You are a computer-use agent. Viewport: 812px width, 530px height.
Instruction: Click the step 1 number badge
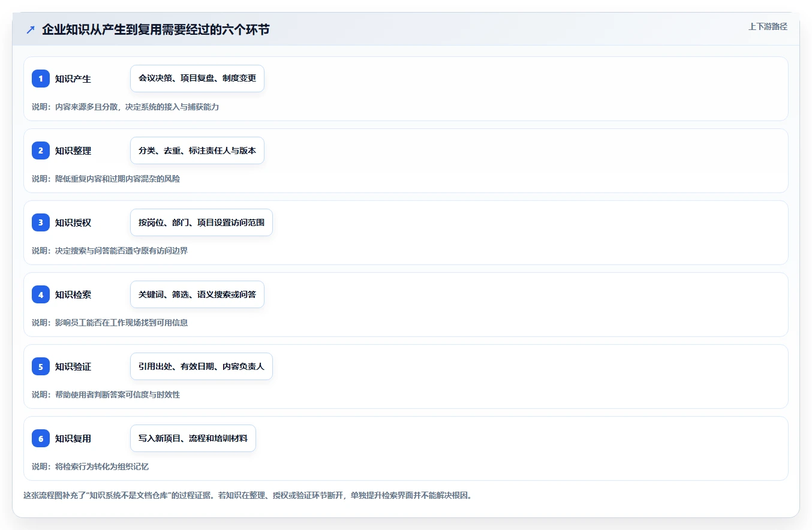(x=41, y=79)
